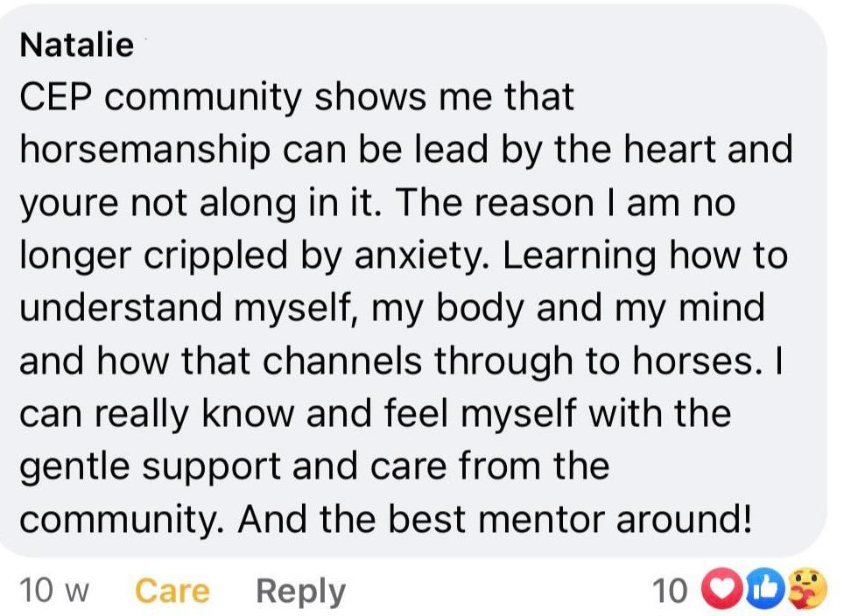Reply to Natalie's comment
The height and width of the screenshot is (616, 858).
click(x=300, y=591)
